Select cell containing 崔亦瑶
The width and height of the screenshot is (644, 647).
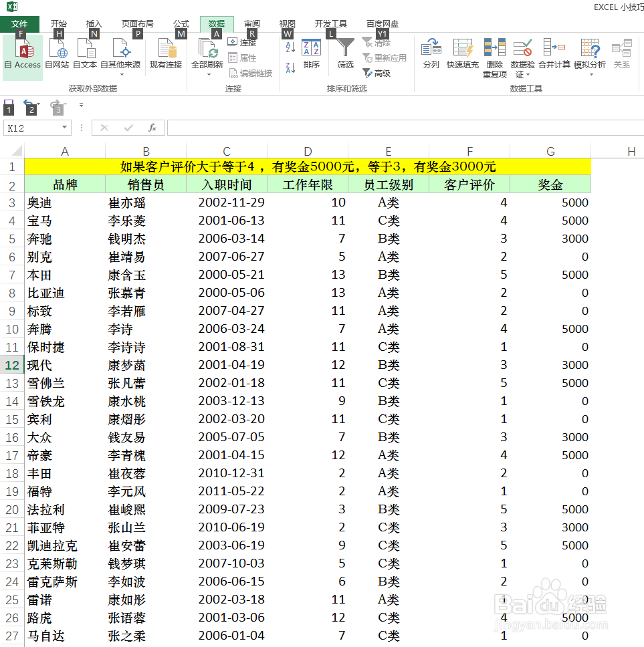146,203
